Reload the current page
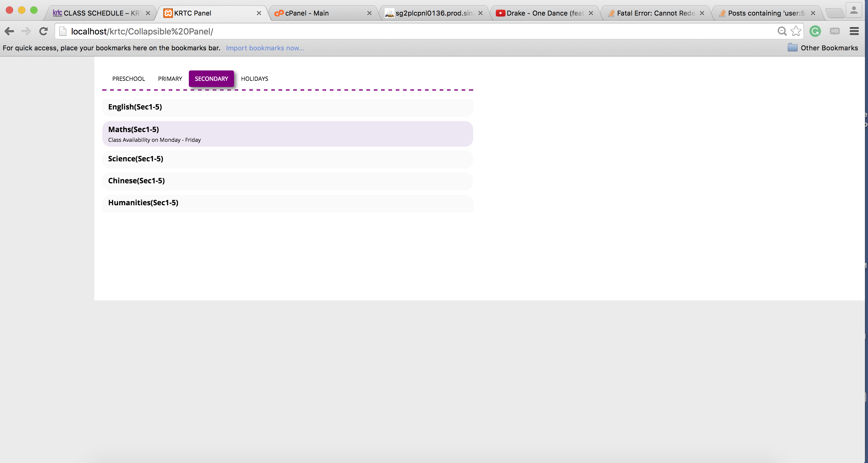 pos(43,31)
